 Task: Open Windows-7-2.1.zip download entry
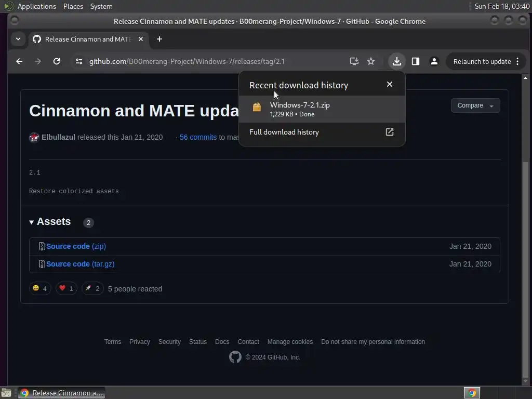pyautogui.click(x=322, y=109)
